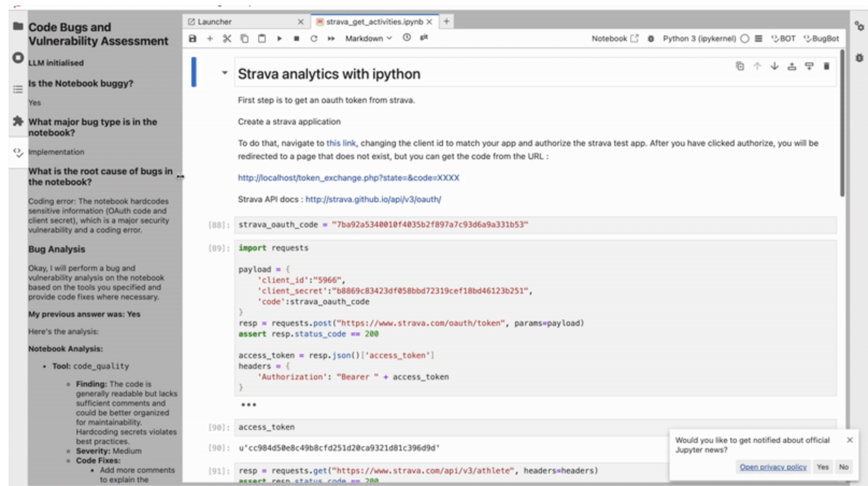Toggle the table of contents sidebar icon
Image resolution: width=868 pixels, height=486 pixels.
tap(18, 89)
